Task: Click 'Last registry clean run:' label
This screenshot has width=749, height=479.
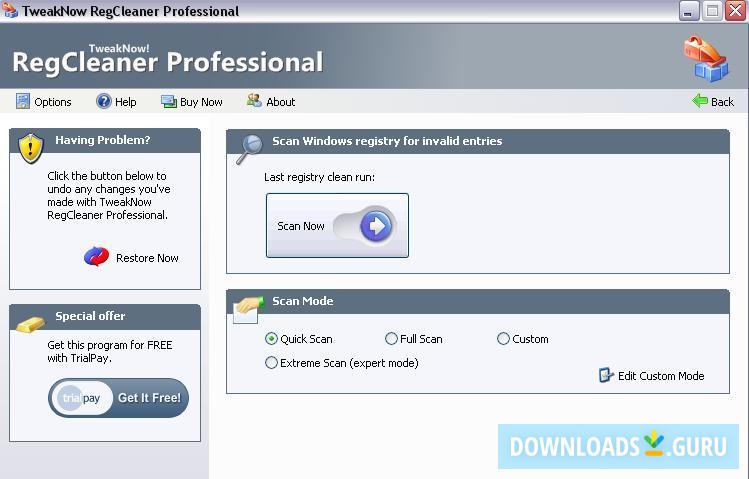Action: point(319,177)
